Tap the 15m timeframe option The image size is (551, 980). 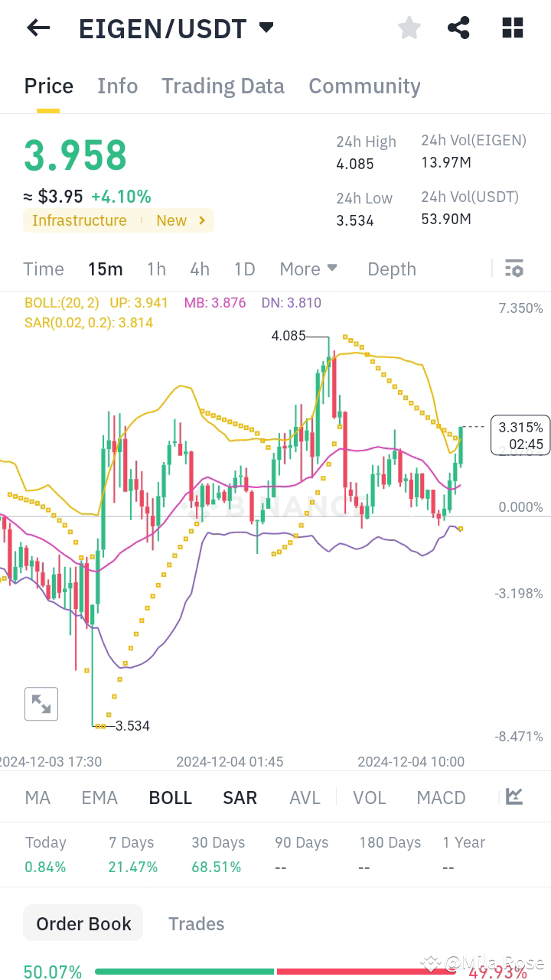[x=105, y=269]
